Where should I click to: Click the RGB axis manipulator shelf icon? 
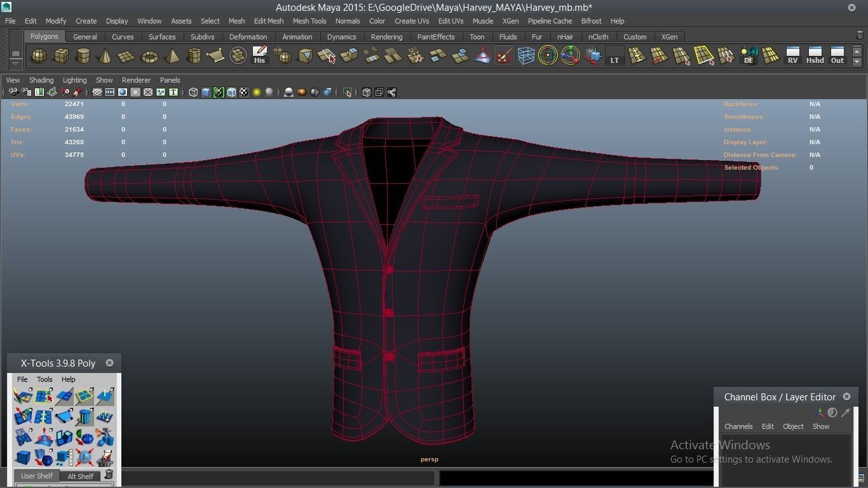click(570, 56)
